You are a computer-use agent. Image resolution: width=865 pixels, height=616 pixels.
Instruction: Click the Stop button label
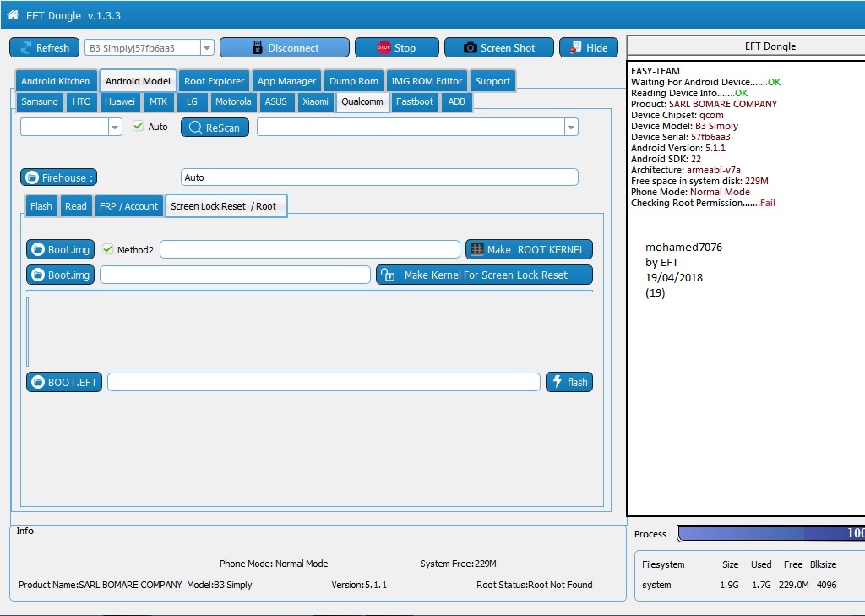point(405,48)
